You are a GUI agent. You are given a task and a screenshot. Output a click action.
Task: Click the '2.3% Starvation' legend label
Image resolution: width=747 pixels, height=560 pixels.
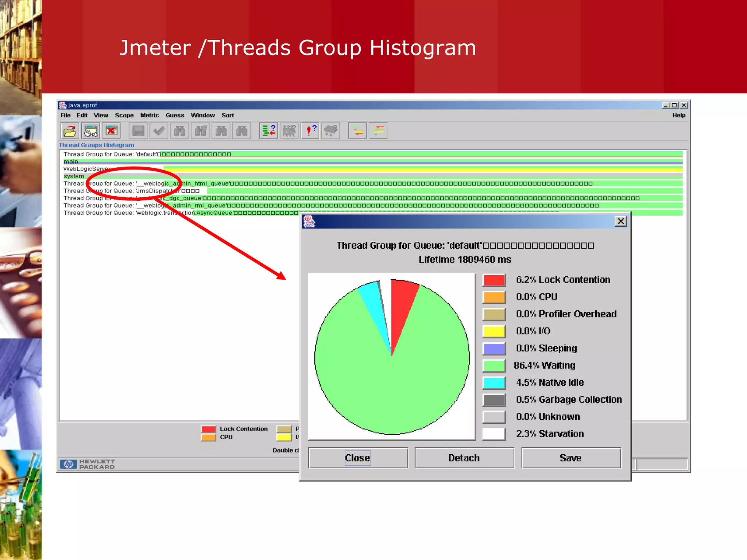550,434
